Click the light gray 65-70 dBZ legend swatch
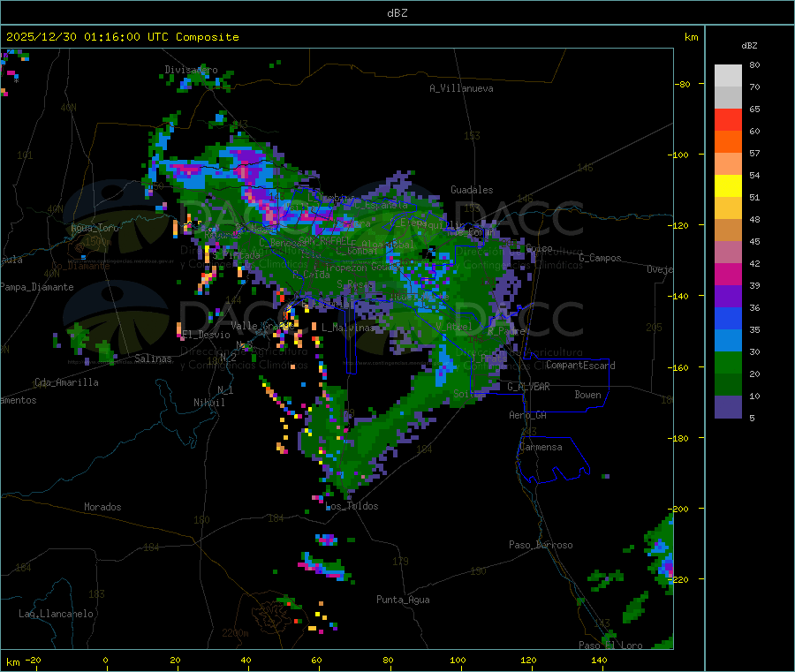This screenshot has height=672, width=795. click(x=728, y=98)
